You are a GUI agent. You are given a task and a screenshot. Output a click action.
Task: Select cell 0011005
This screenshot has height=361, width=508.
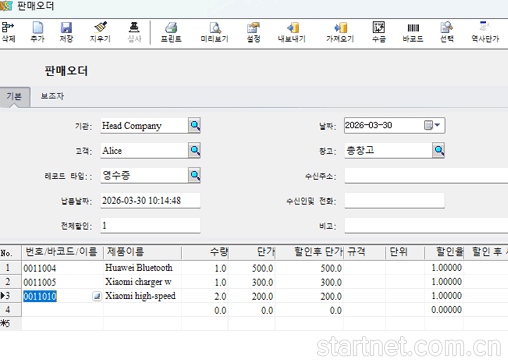coord(62,282)
